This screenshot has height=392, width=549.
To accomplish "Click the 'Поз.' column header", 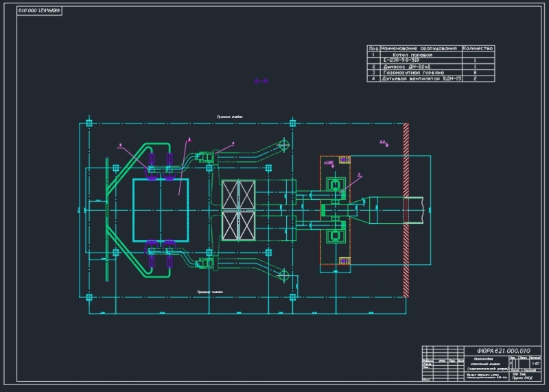I will click(x=373, y=48).
